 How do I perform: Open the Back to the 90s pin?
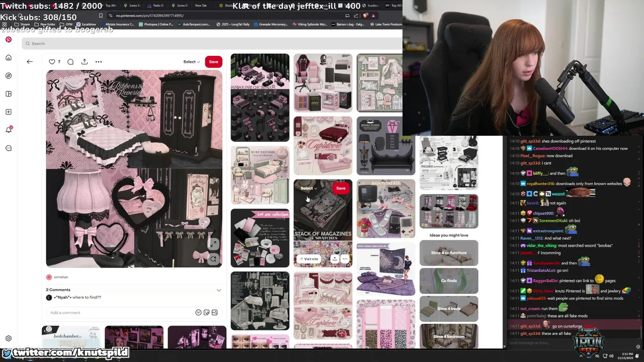[386, 209]
